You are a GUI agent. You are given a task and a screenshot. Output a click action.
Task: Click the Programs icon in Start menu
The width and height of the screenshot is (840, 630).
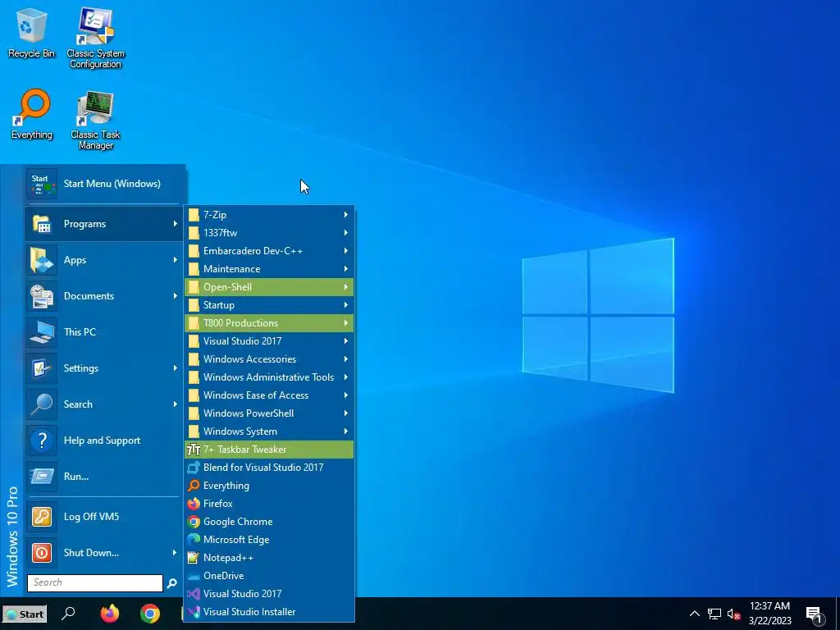42,224
